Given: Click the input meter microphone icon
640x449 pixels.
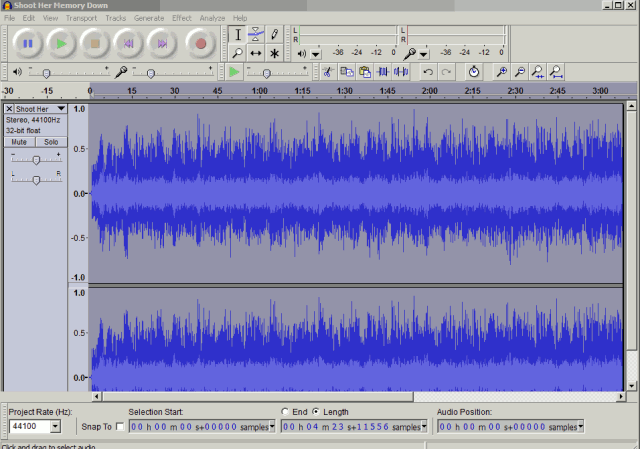Looking at the screenshot, I should [x=409, y=53].
